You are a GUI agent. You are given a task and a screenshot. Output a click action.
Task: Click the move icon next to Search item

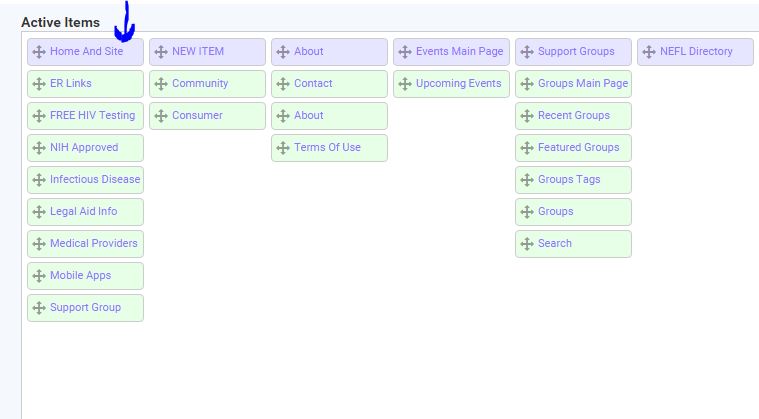(527, 244)
